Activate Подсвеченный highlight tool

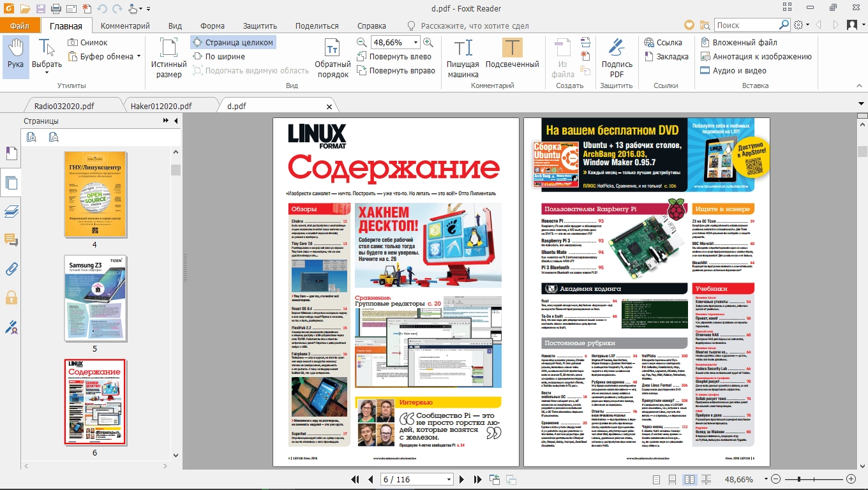513,52
